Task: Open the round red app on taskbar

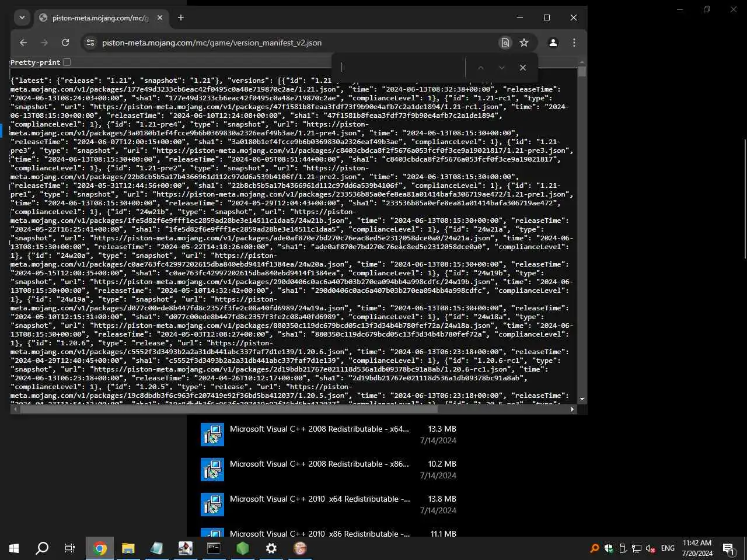Action: [x=300, y=548]
